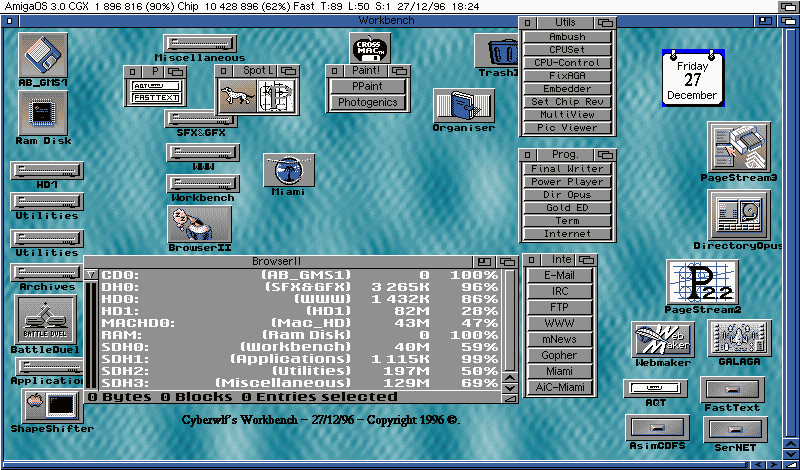This screenshot has height=470, width=800.
Task: Open the CrossMac icon
Action: tap(370, 48)
